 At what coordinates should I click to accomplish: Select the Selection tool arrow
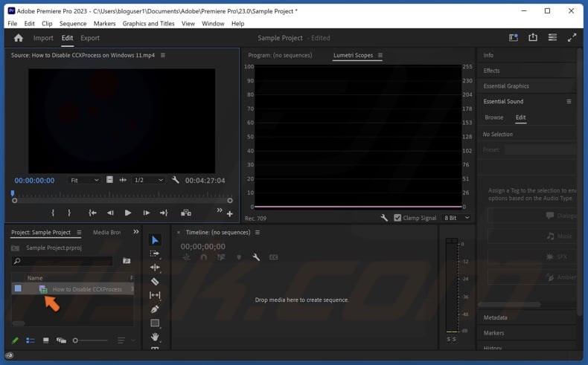[x=155, y=240]
